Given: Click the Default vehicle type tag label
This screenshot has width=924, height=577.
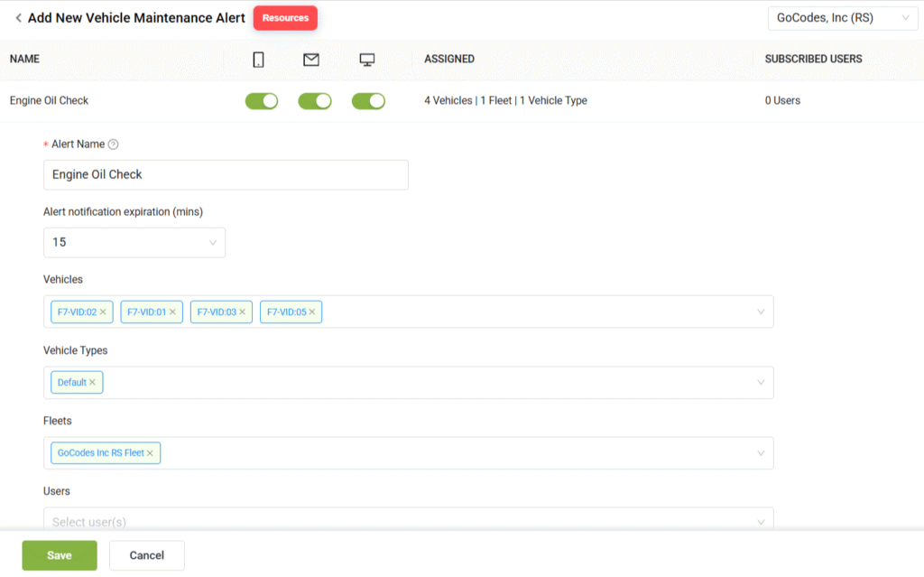Looking at the screenshot, I should click(72, 382).
